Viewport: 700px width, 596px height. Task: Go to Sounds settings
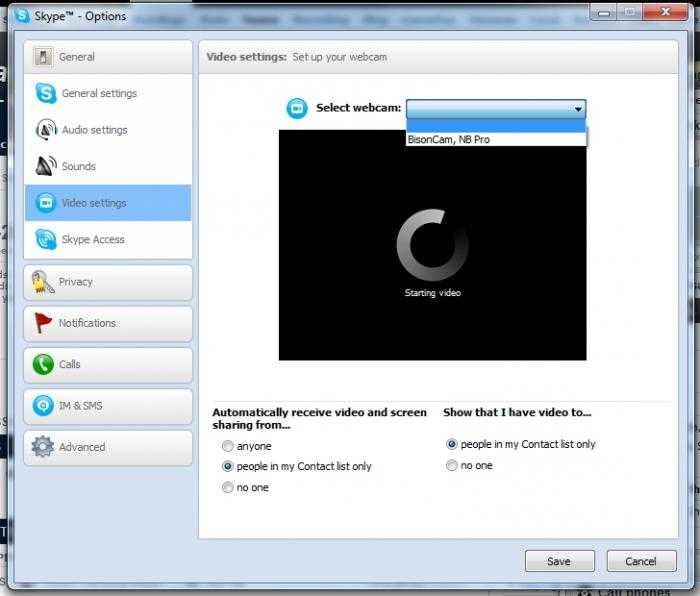108,167
